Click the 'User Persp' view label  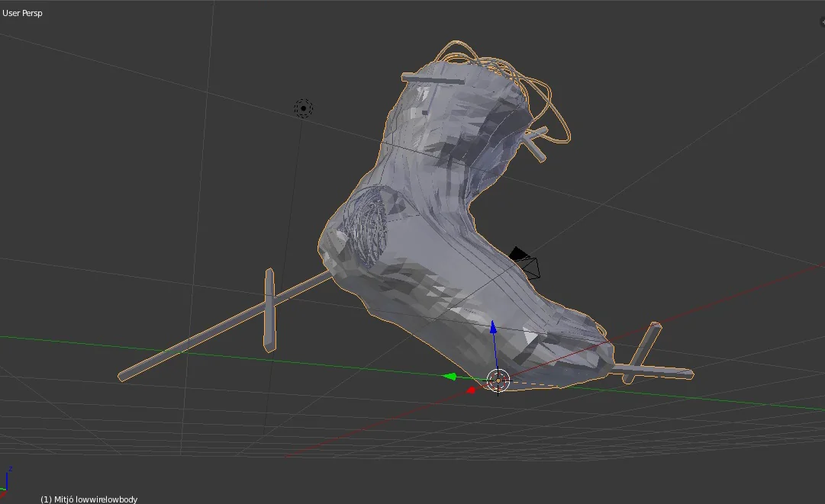(x=22, y=13)
